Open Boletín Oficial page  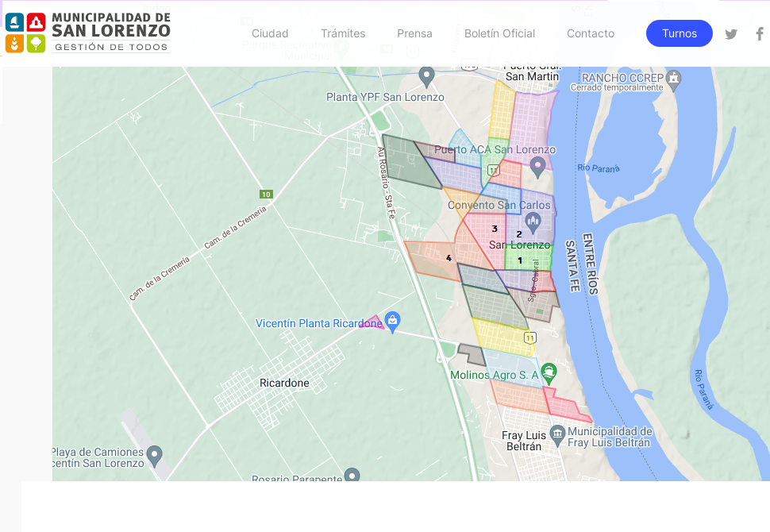499,33
